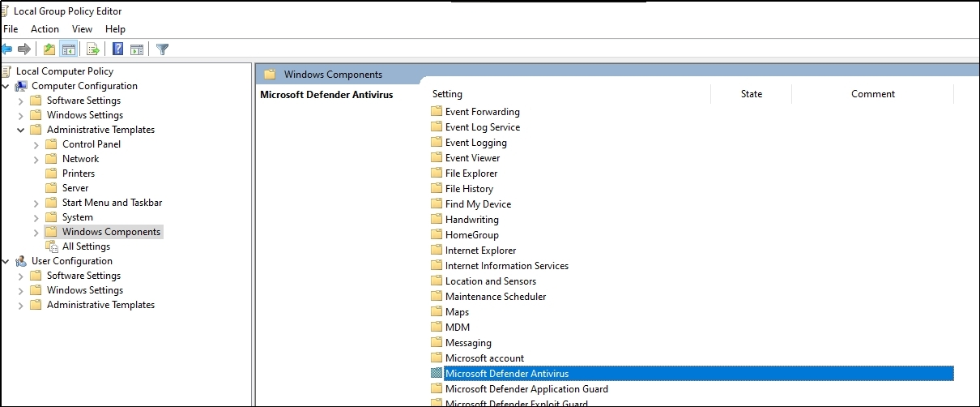Expand the Windows Components tree node

pos(36,232)
